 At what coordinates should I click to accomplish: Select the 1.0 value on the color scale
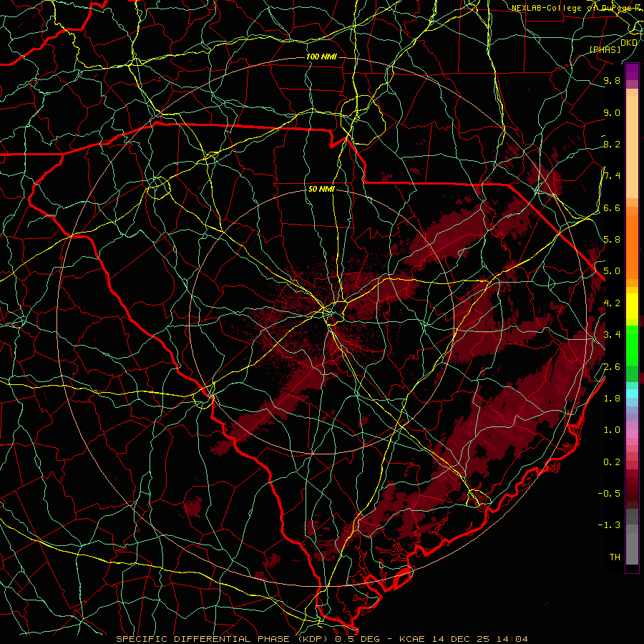tap(612, 430)
